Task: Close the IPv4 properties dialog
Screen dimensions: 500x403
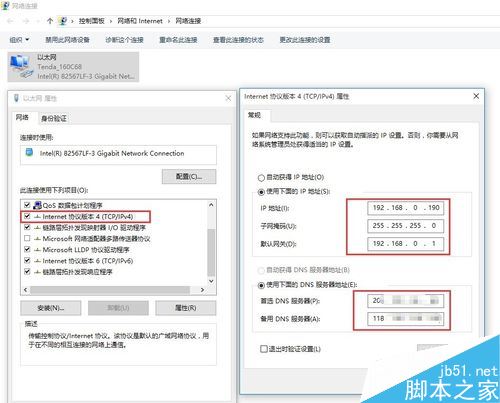Action: 476,96
